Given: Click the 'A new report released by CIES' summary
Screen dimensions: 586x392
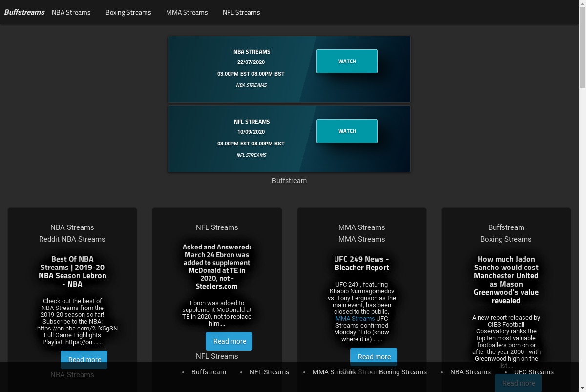Looking at the screenshot, I should pos(506,341).
